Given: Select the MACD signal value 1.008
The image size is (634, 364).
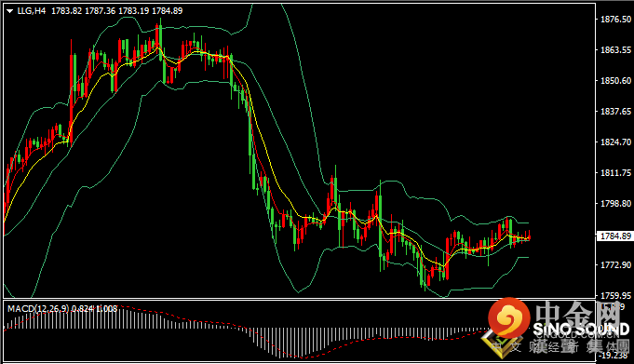Looking at the screenshot, I should [106, 309].
